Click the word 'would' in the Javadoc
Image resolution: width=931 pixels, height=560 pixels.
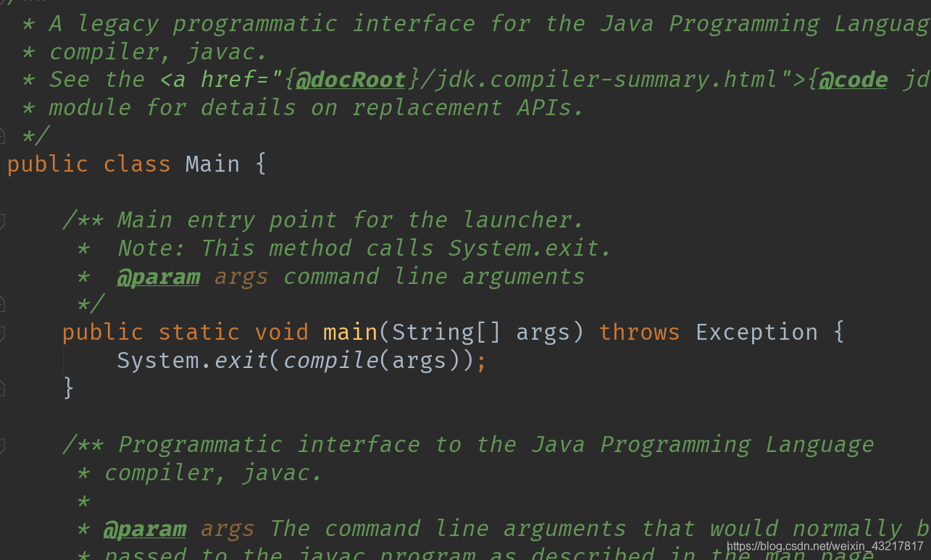click(x=743, y=528)
